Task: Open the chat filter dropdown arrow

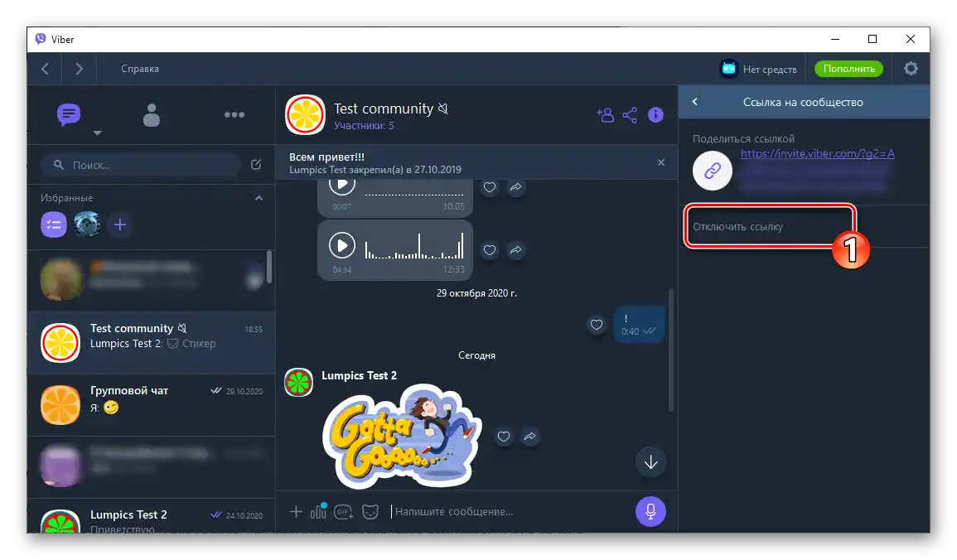Action: [x=97, y=133]
